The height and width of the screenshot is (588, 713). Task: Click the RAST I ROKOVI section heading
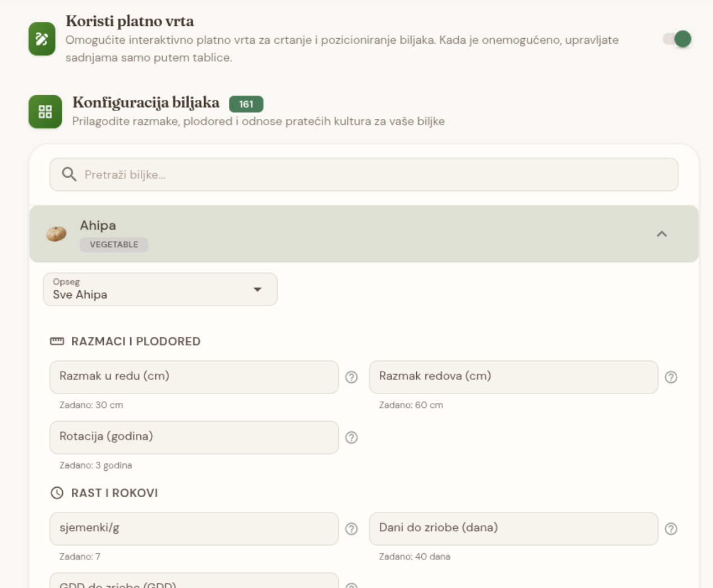point(114,493)
